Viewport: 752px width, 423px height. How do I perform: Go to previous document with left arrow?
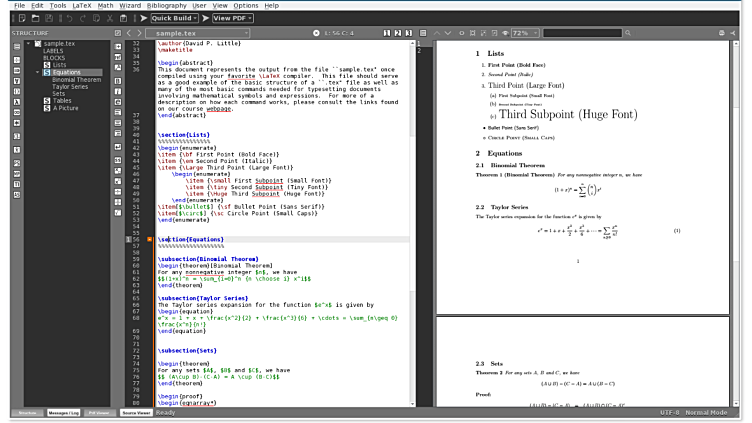(x=128, y=33)
